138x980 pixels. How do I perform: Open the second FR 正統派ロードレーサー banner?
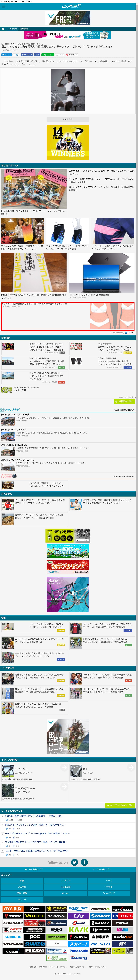tap(68, 737)
